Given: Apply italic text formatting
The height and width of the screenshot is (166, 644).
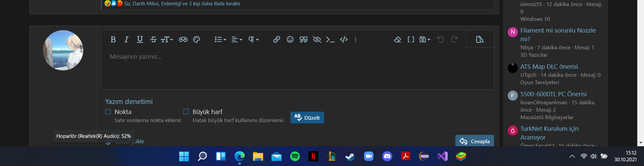Looking at the screenshot, I should 126,40.
